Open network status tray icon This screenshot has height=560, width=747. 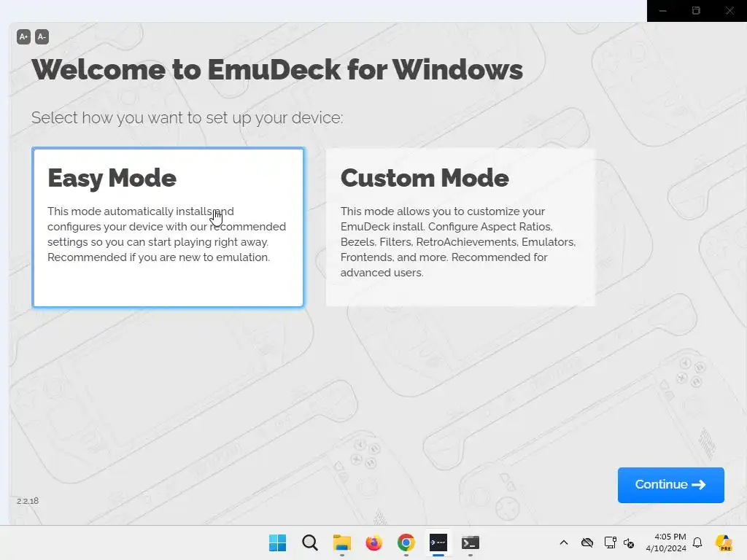(610, 542)
